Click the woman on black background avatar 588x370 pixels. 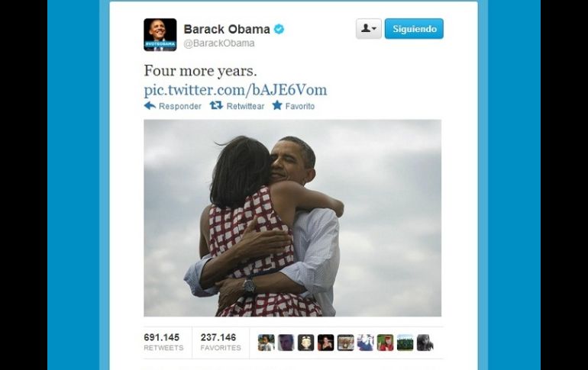pos(325,343)
